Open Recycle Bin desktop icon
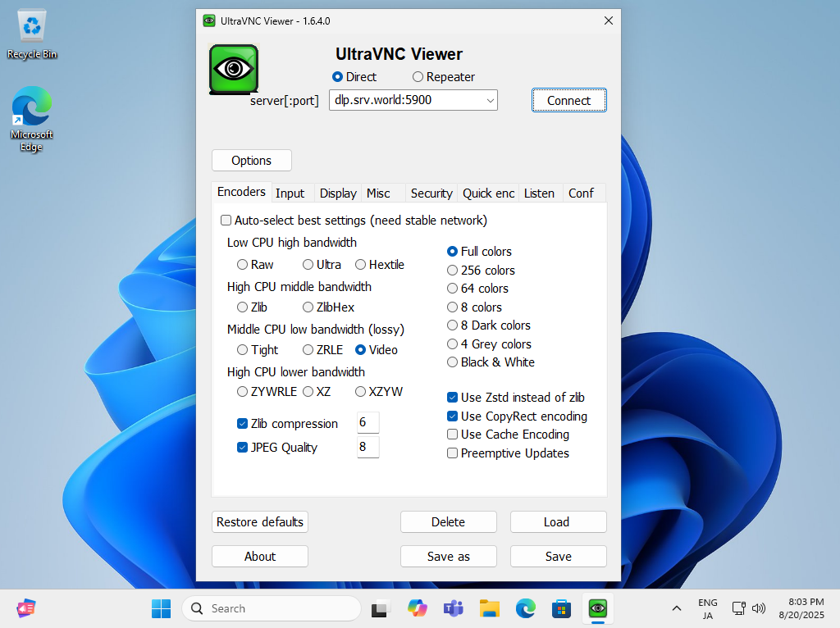The height and width of the screenshot is (628, 840). [32, 34]
